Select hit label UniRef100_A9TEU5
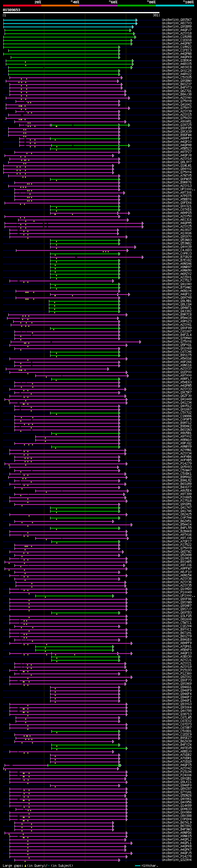The height and width of the screenshot is (868, 197). tap(176, 748)
